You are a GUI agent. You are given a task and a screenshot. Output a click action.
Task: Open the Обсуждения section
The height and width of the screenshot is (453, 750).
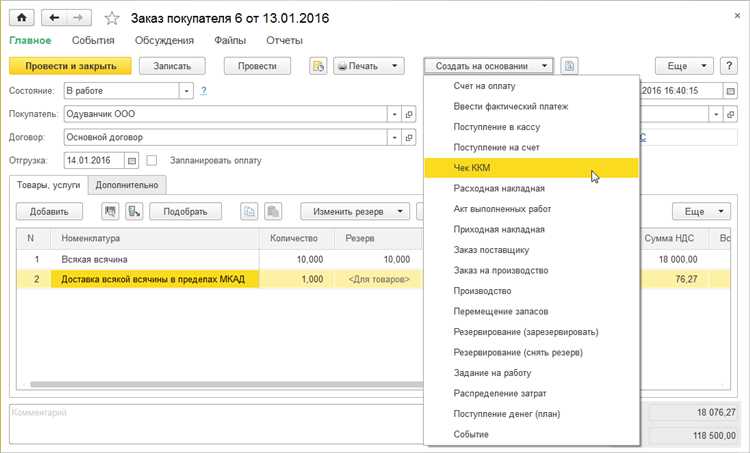coord(164,41)
